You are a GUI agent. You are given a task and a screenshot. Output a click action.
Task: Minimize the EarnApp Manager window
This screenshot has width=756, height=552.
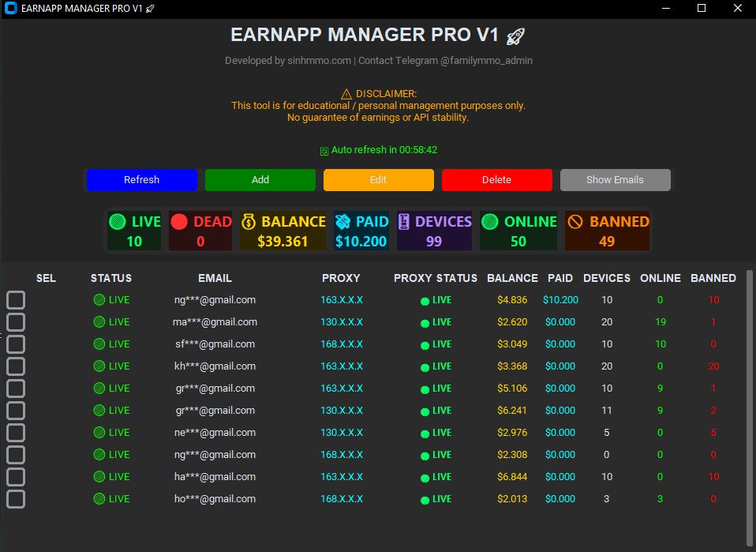click(666, 8)
